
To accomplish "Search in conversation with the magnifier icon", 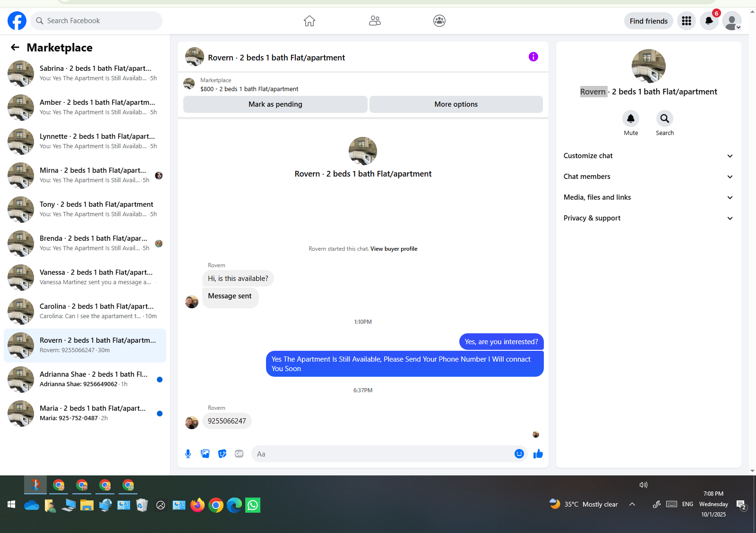I will click(x=665, y=118).
